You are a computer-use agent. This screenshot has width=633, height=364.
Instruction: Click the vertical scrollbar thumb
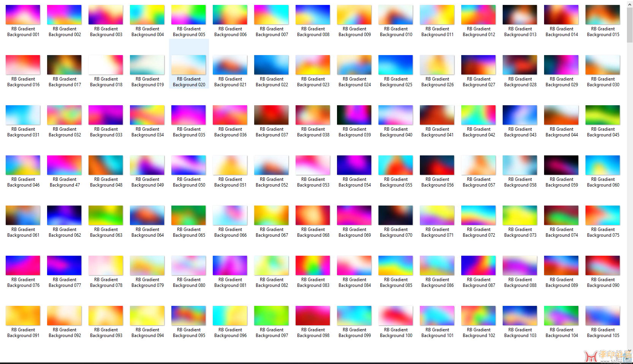point(630,25)
